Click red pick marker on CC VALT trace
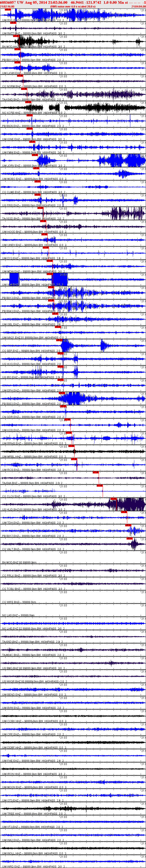Screen dimensions: 146x868 pos(129,538)
